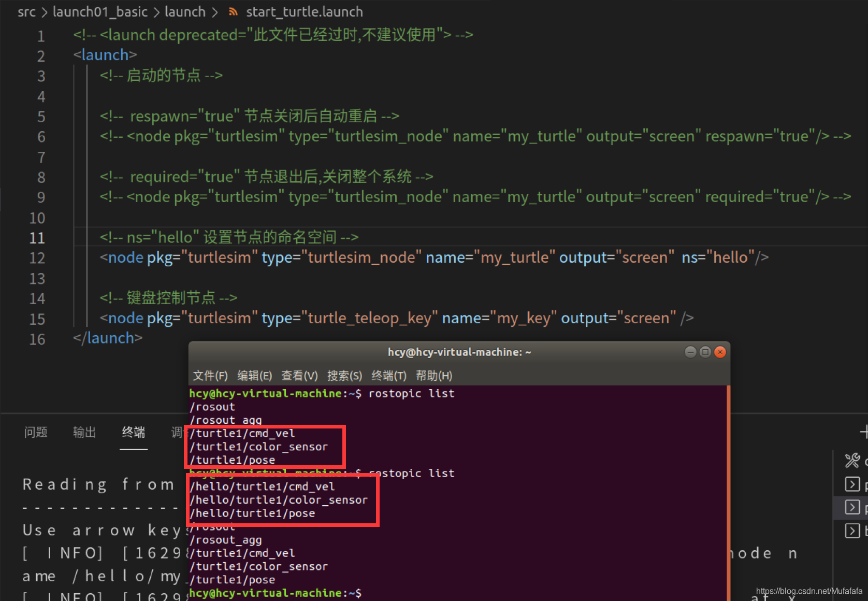Click the deprecated launch comment on line 1
This screenshot has height=601, width=868.
273,35
